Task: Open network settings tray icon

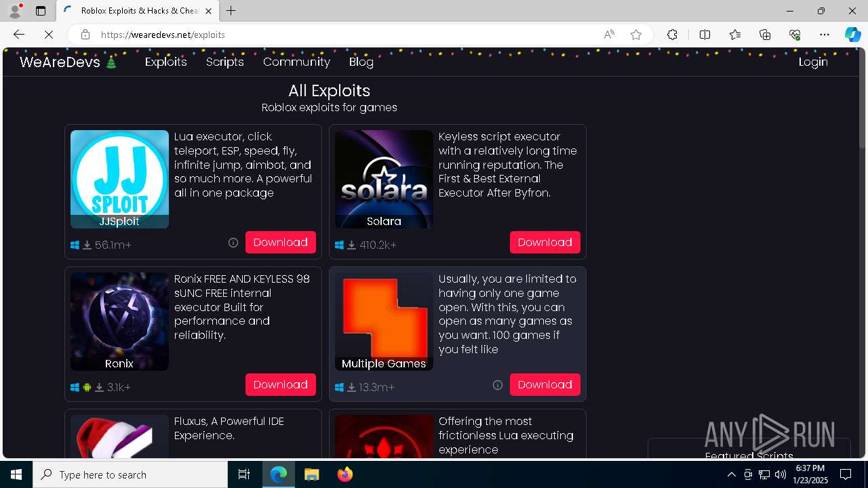Action: pyautogui.click(x=764, y=474)
